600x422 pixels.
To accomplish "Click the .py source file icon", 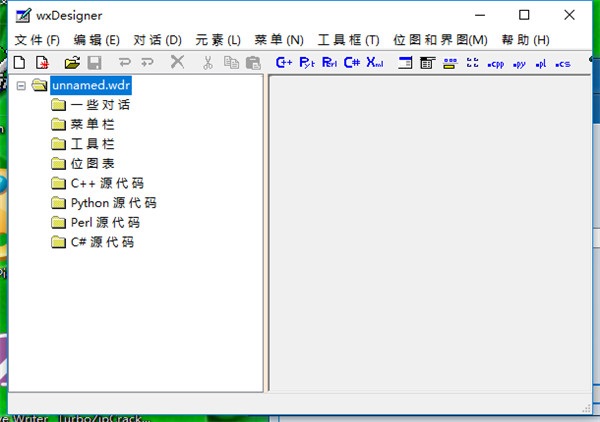I will [519, 64].
